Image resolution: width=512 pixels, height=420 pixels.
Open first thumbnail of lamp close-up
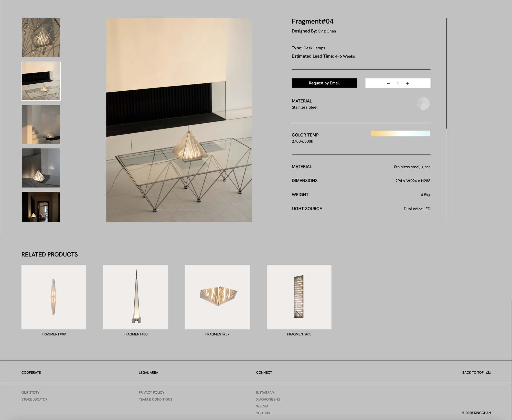(41, 38)
